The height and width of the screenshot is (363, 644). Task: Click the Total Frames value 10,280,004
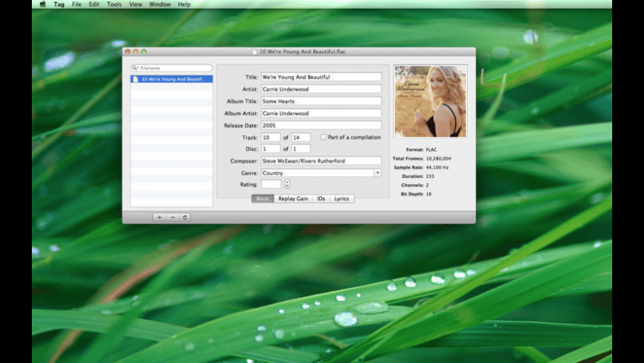(x=439, y=159)
